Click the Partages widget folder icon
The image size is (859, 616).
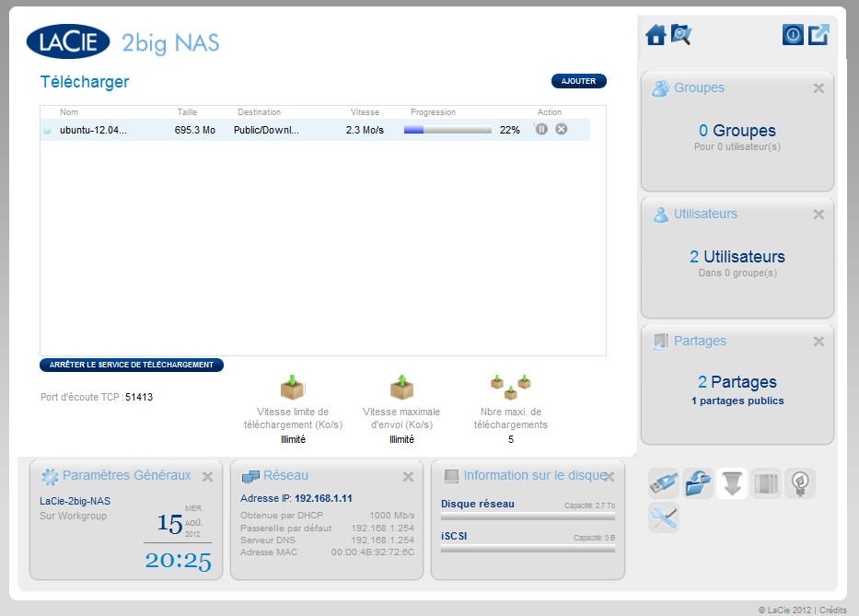661,342
